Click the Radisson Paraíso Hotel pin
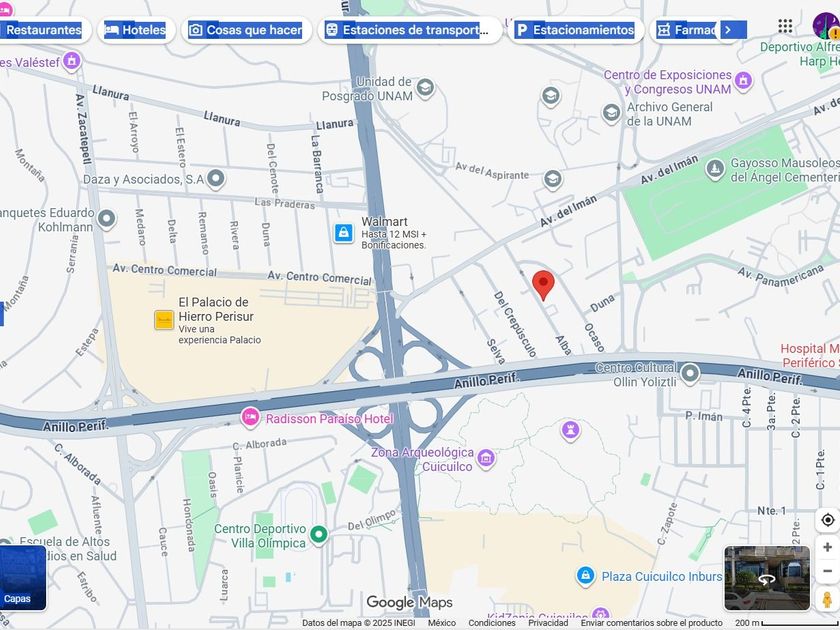 (x=250, y=417)
